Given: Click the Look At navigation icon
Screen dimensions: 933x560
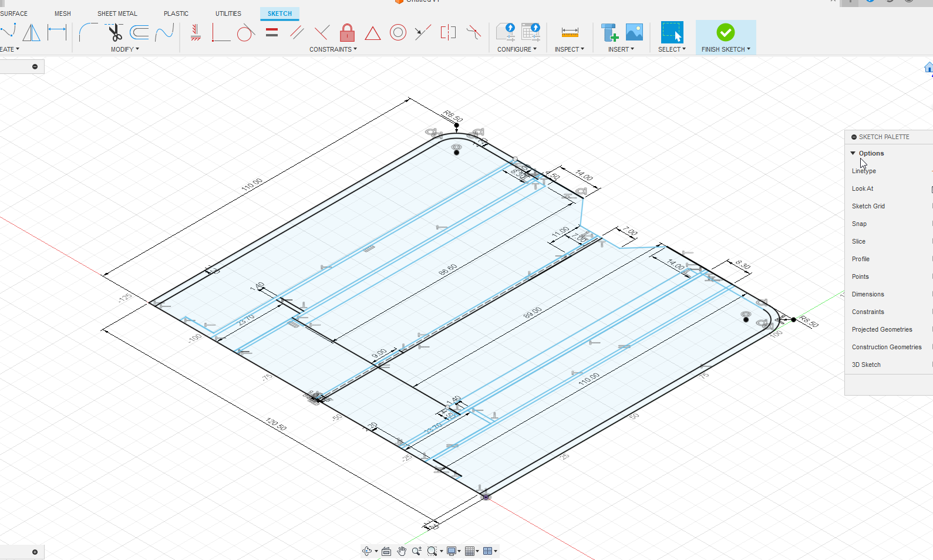Looking at the screenshot, I should pyautogui.click(x=386, y=551).
